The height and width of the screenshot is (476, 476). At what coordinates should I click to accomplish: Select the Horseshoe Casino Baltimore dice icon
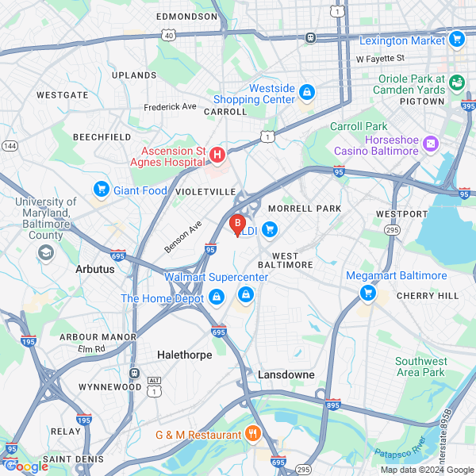pyautogui.click(x=431, y=144)
